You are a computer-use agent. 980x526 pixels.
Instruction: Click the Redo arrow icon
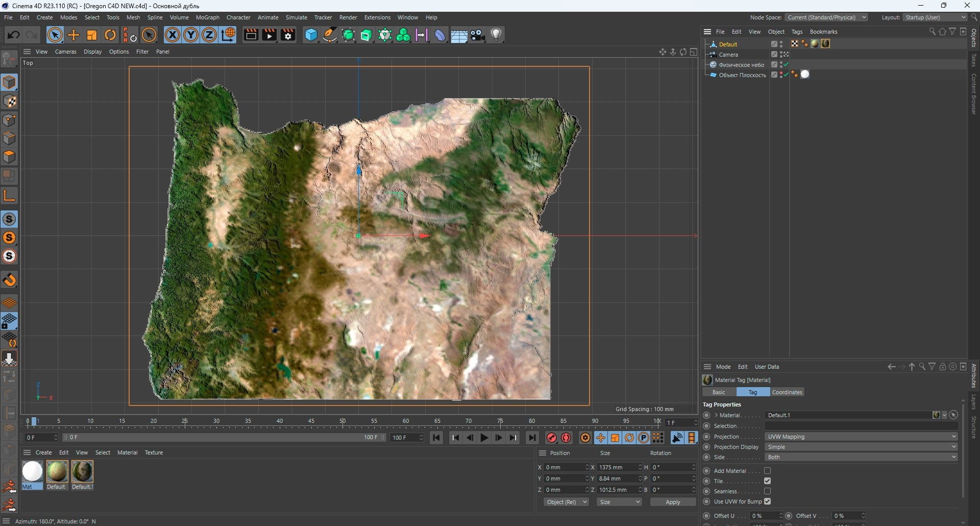click(x=32, y=35)
